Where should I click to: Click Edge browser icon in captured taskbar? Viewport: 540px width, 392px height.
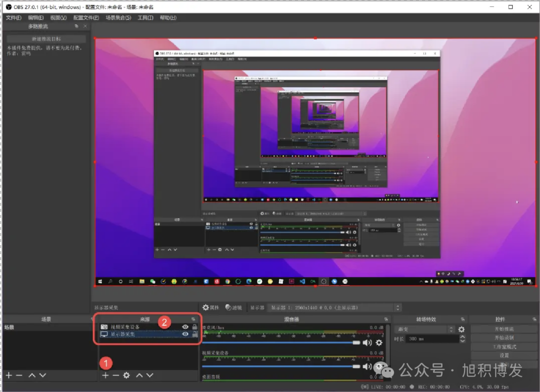[248, 282]
